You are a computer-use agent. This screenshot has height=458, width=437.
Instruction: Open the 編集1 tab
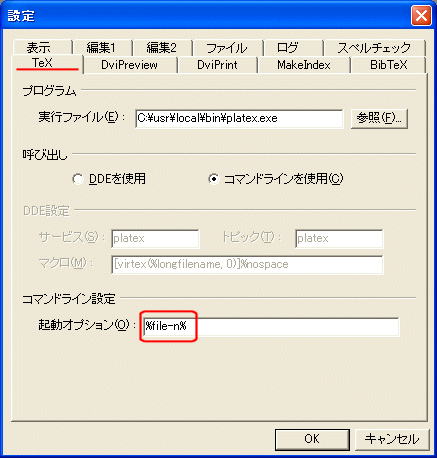pyautogui.click(x=102, y=48)
